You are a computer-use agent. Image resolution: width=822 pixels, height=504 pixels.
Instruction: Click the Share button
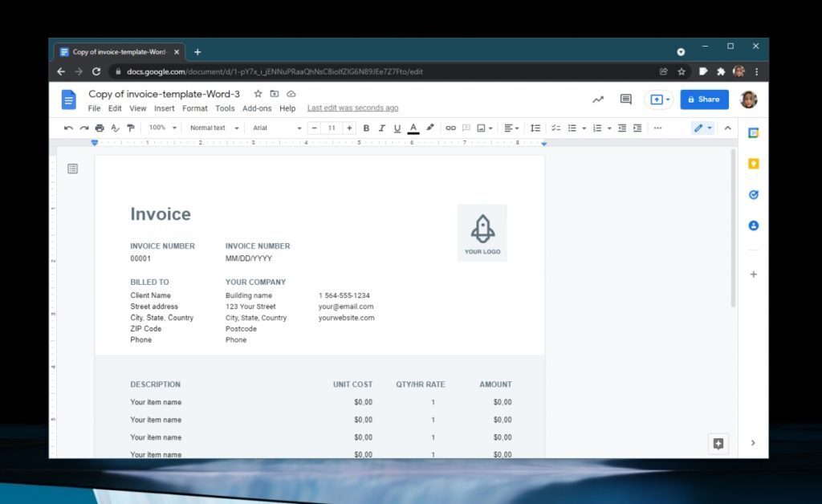point(704,99)
